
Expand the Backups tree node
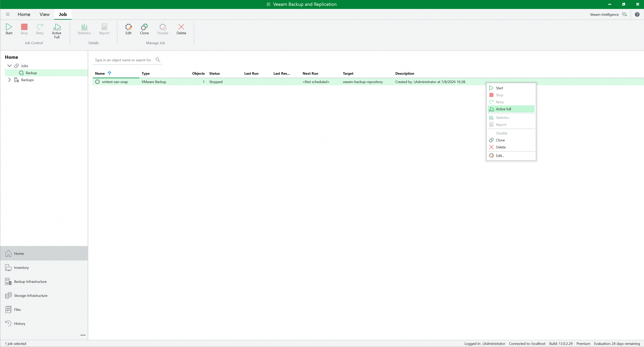pos(10,80)
